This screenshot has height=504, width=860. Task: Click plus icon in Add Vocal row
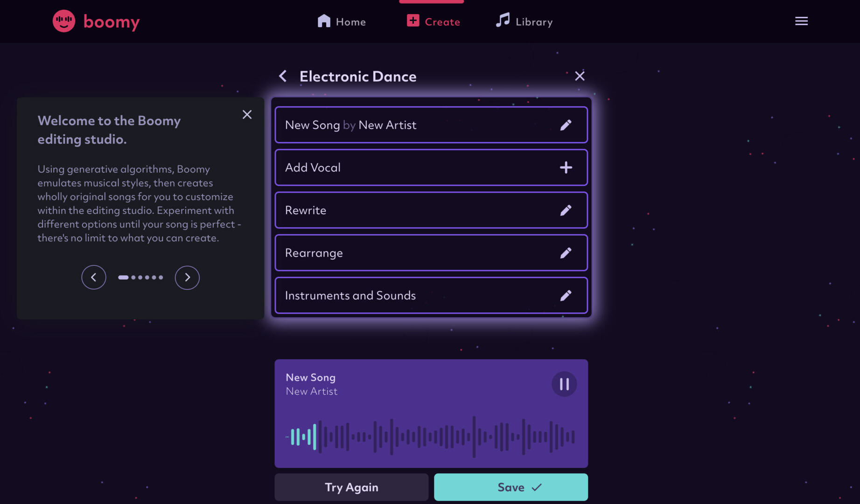click(x=566, y=168)
